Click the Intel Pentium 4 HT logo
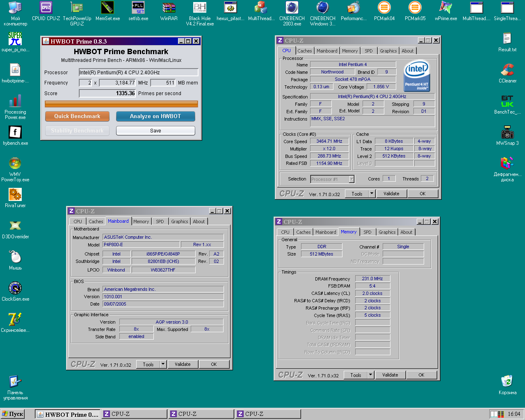 click(417, 76)
